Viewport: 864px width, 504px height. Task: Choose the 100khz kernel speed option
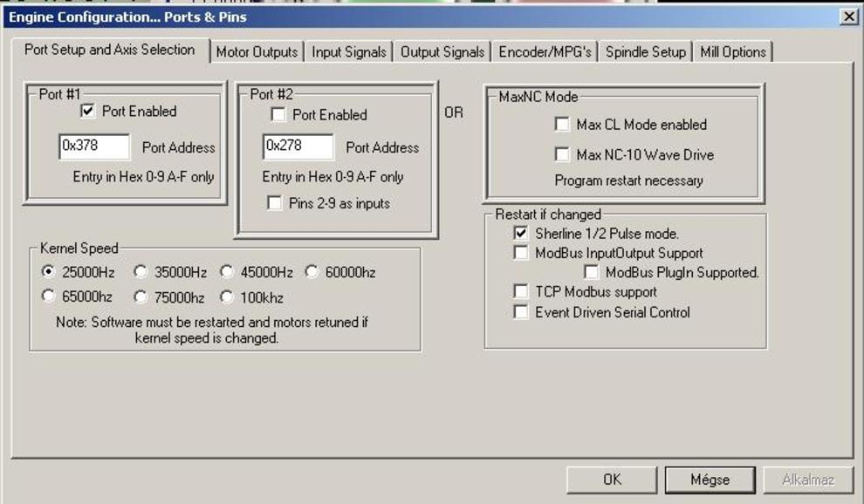click(x=227, y=297)
